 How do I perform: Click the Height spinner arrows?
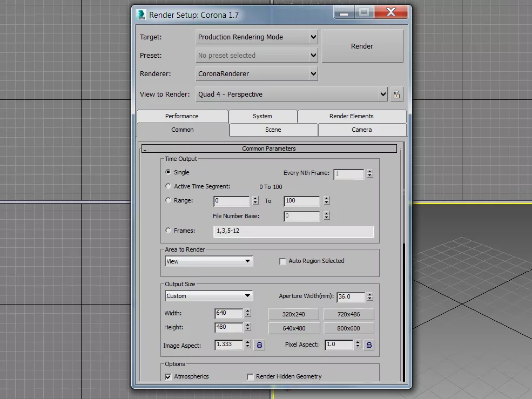coord(247,327)
